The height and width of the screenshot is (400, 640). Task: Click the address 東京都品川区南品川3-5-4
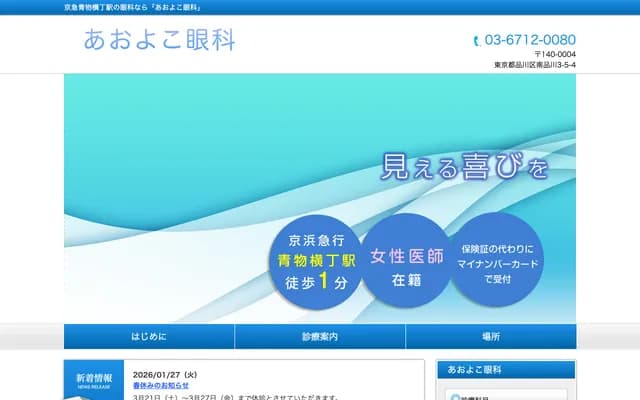point(534,65)
